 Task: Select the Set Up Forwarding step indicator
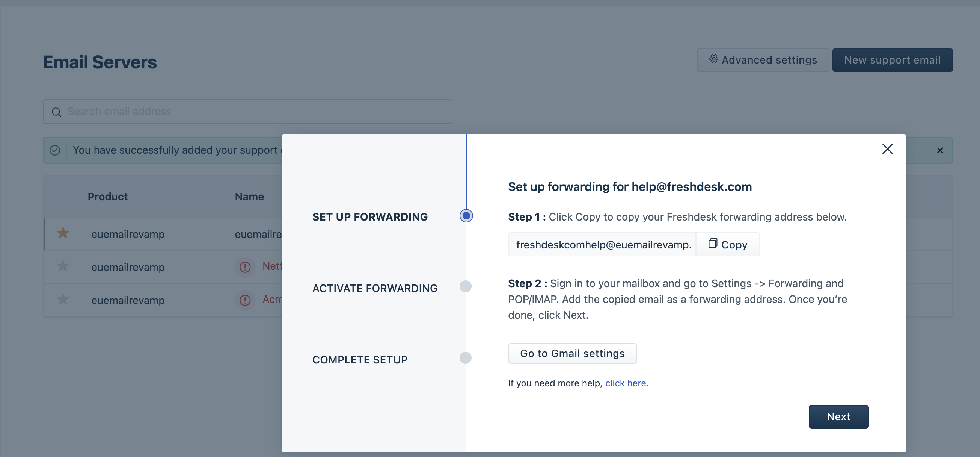(x=466, y=216)
